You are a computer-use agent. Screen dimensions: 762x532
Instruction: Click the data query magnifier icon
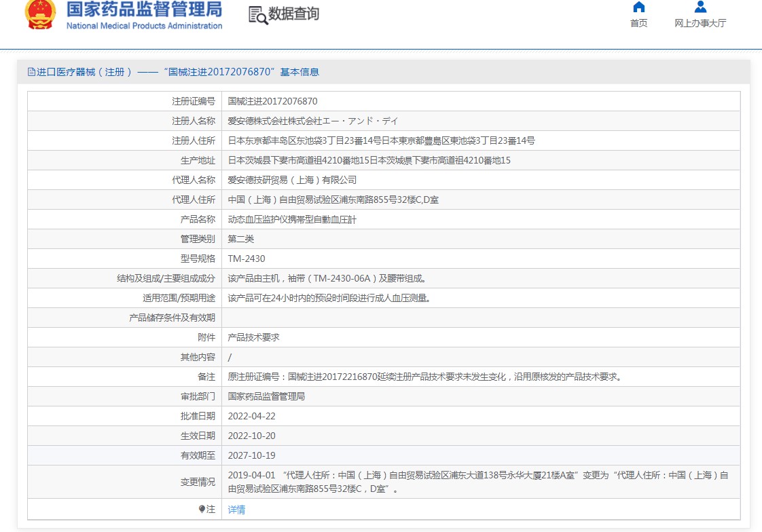coord(258,15)
